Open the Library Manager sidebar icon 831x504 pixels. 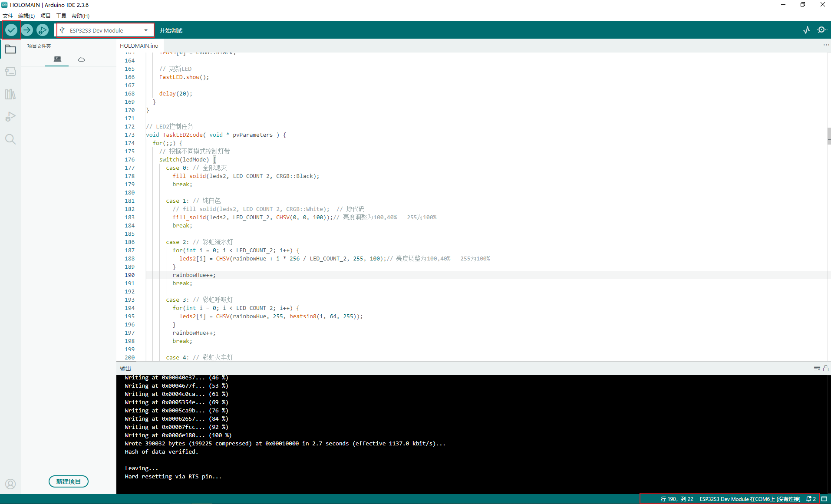pos(10,94)
